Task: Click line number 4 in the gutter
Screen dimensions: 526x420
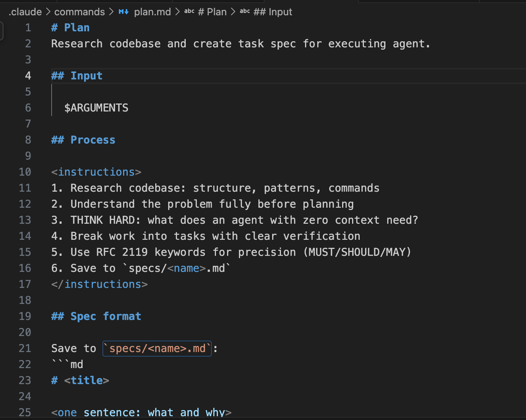Action: (28, 76)
